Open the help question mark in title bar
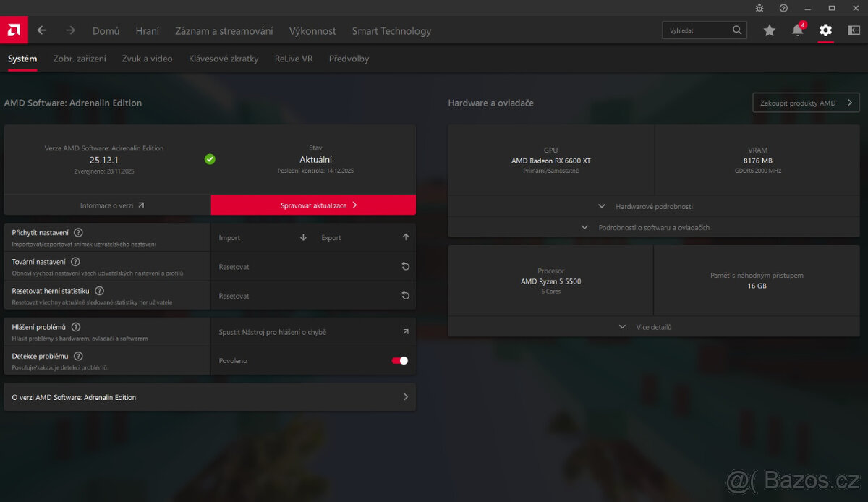Image resolution: width=868 pixels, height=502 pixels. [x=783, y=8]
